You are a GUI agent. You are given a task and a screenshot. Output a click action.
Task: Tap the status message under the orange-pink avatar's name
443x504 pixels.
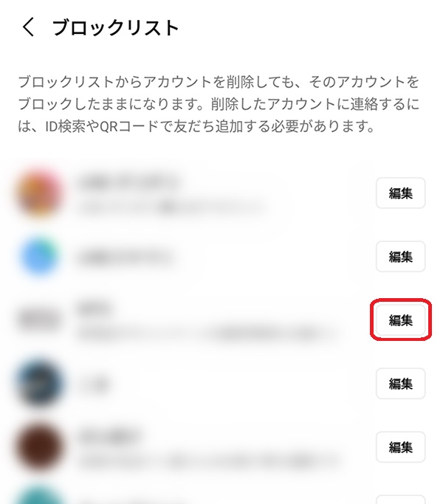(171, 207)
